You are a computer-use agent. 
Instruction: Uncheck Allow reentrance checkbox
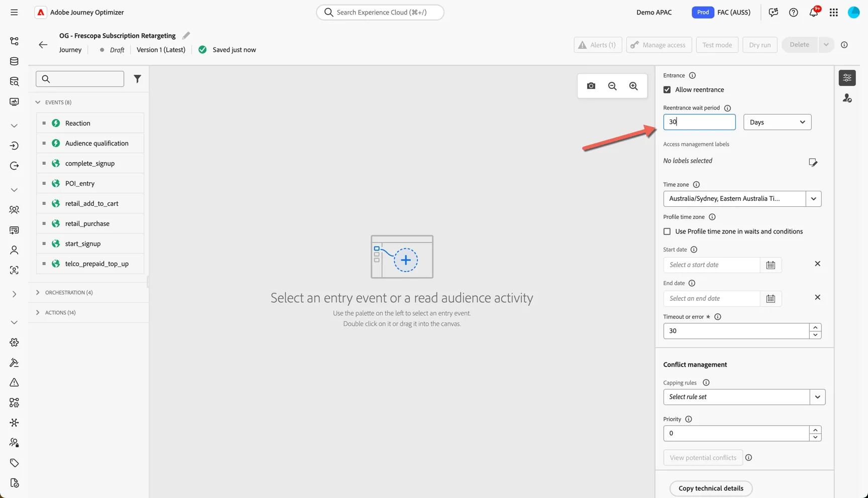[667, 90]
